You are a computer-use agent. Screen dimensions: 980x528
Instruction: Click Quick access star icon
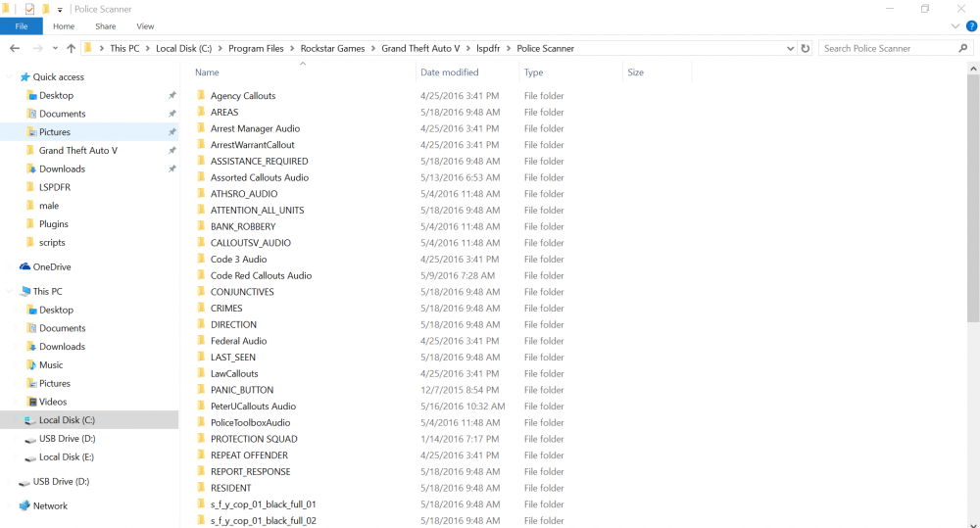coord(25,76)
